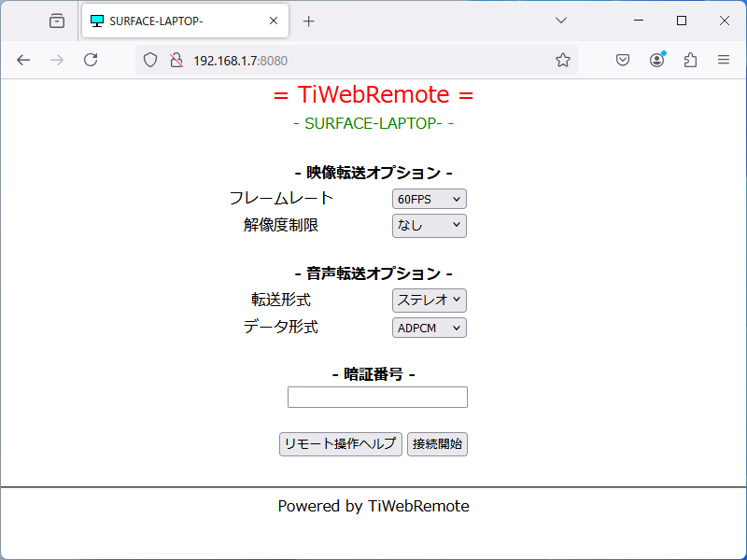
Task: Open the tracking protection shield panel
Action: click(x=149, y=60)
